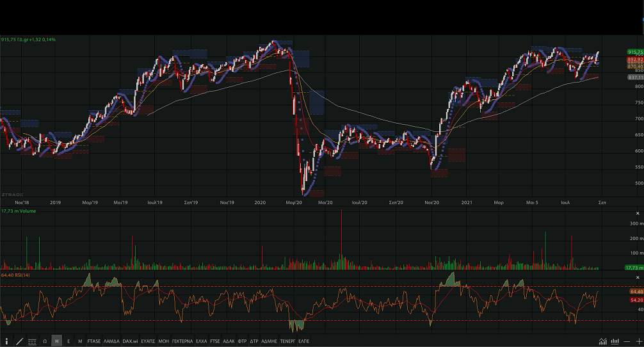
Task: Select the Ε weekly timeframe
Action: pyautogui.click(x=68, y=342)
